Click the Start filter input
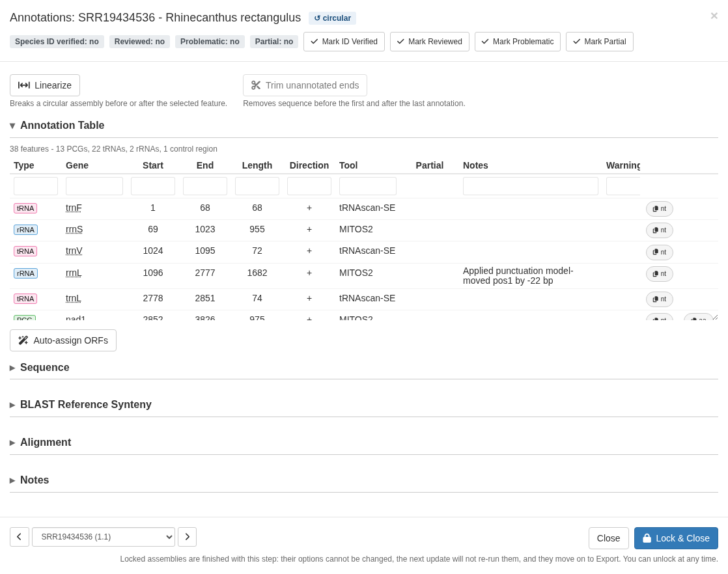The height and width of the screenshot is (574, 728). 153,186
